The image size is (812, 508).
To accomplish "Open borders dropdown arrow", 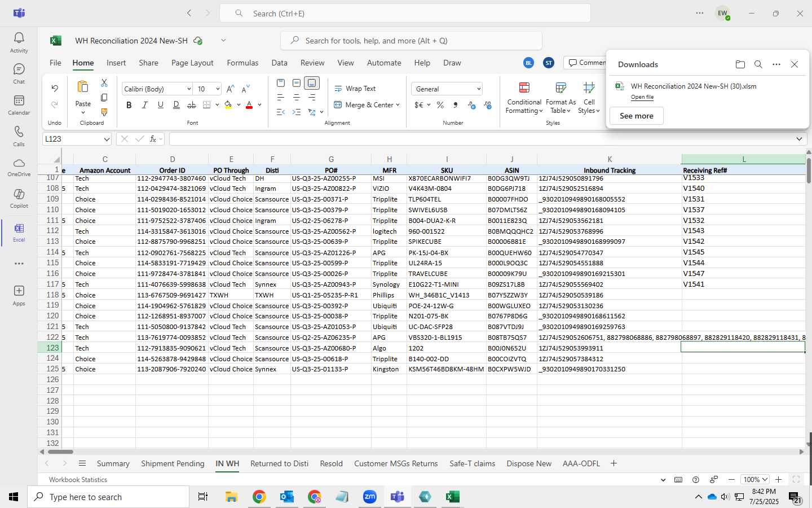I will (x=217, y=105).
